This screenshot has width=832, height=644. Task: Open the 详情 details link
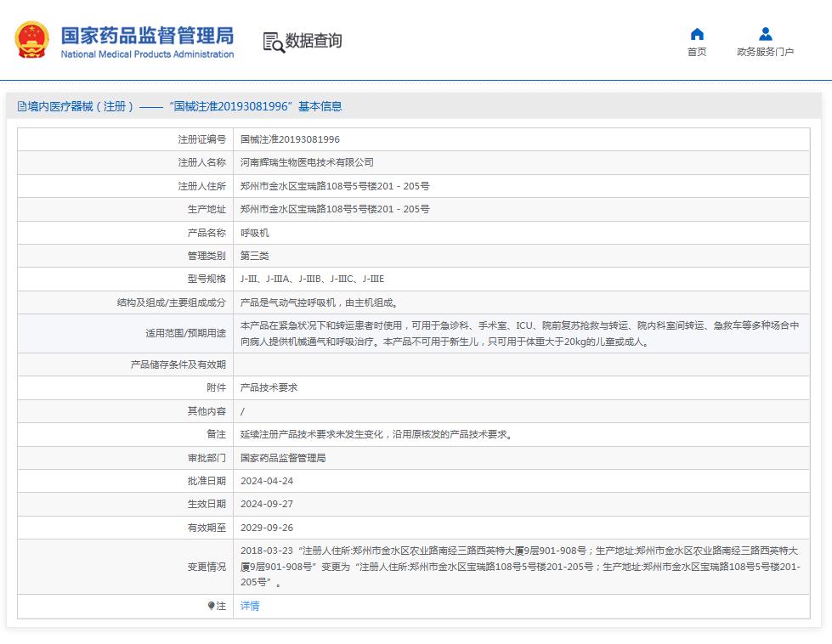click(x=250, y=607)
